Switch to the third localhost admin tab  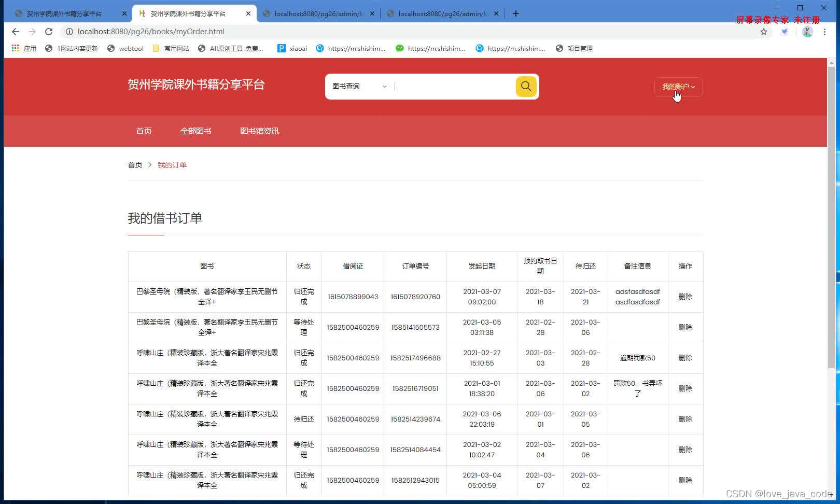click(x=319, y=13)
